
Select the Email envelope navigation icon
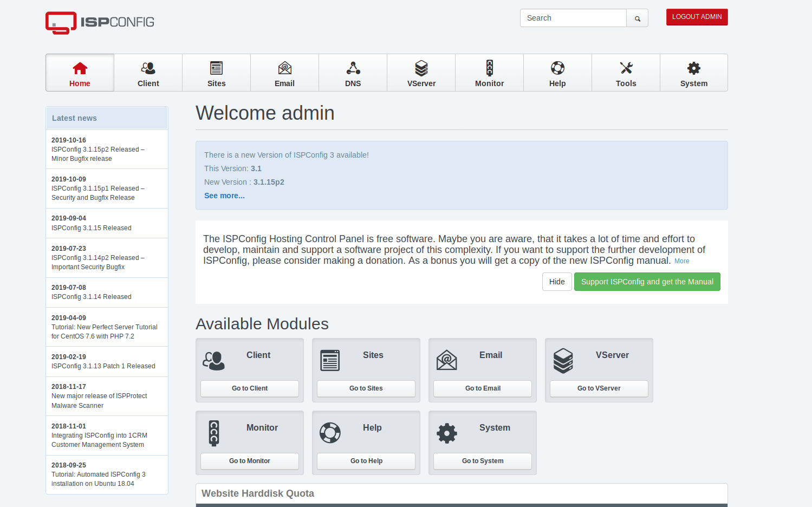[x=284, y=68]
